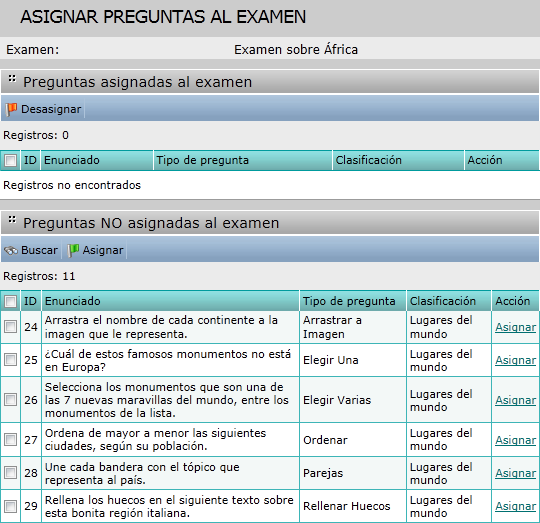This screenshot has width=540, height=523.
Task: Click 'Registros no encontrados' message
Action: tap(72, 185)
